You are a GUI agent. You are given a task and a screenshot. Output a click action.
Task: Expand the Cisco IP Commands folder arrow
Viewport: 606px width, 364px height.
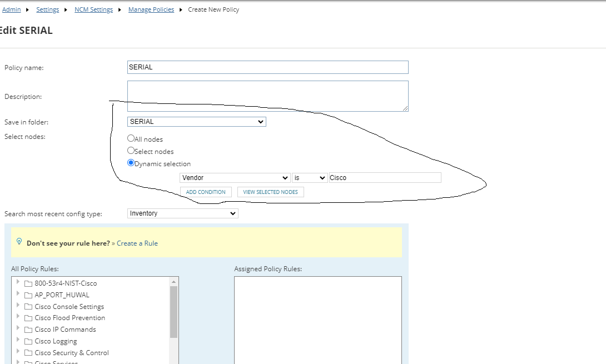18,328
